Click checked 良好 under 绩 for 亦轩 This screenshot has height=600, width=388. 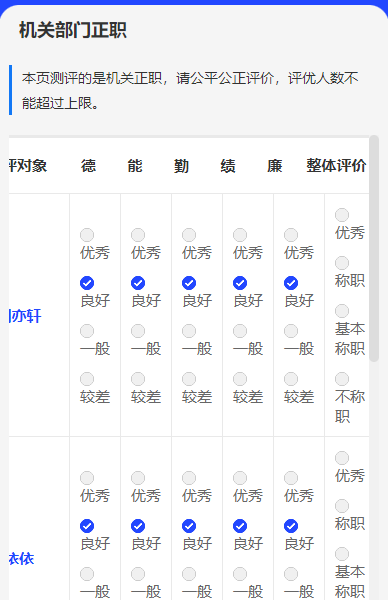pyautogui.click(x=240, y=283)
